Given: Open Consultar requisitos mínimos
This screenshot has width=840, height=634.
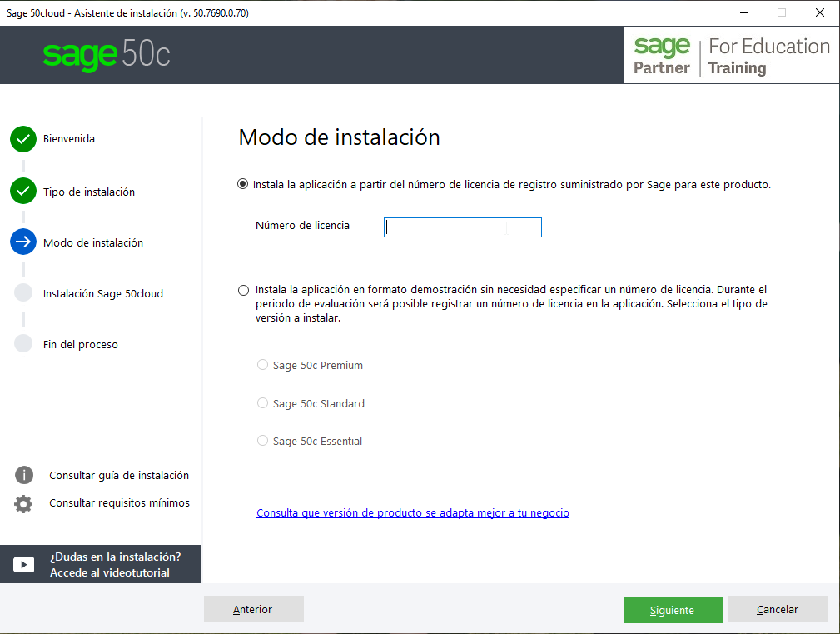Looking at the screenshot, I should 119,502.
